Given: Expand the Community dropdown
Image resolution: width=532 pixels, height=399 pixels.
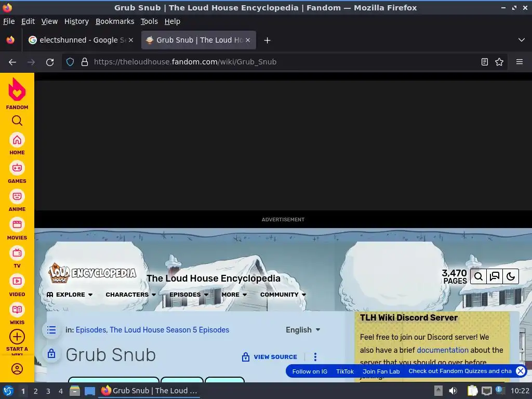Looking at the screenshot, I should (283, 295).
